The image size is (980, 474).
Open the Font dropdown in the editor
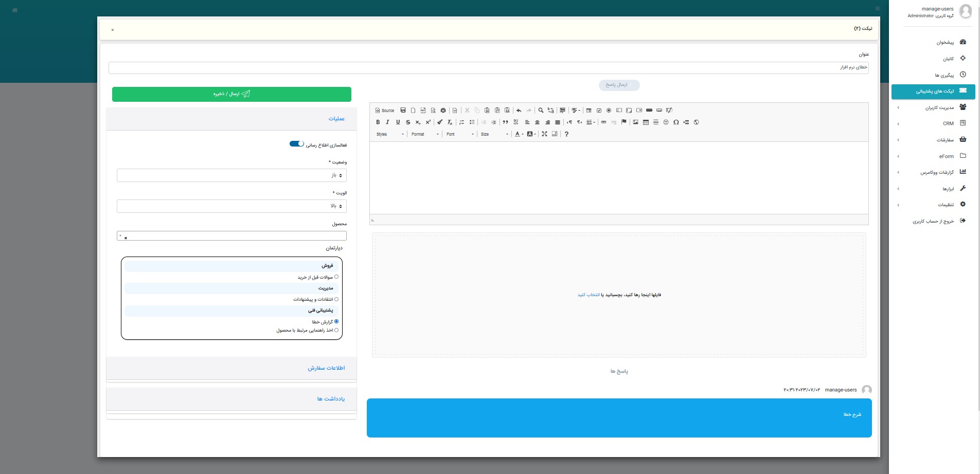[460, 134]
